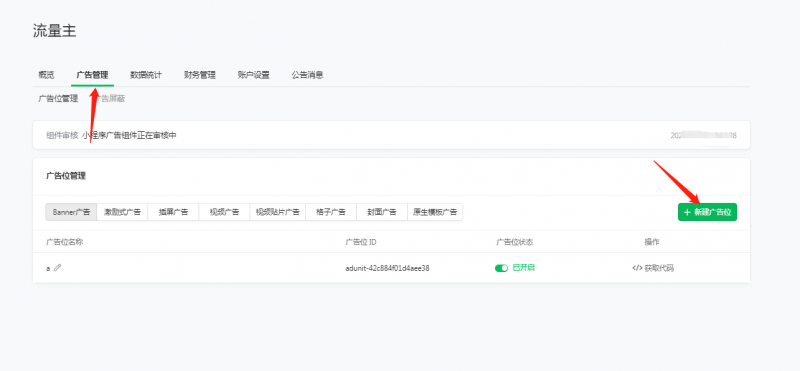Image resolution: width=800 pixels, height=371 pixels.
Task: Choose the 原生模板广告 ad type
Action: (x=435, y=212)
